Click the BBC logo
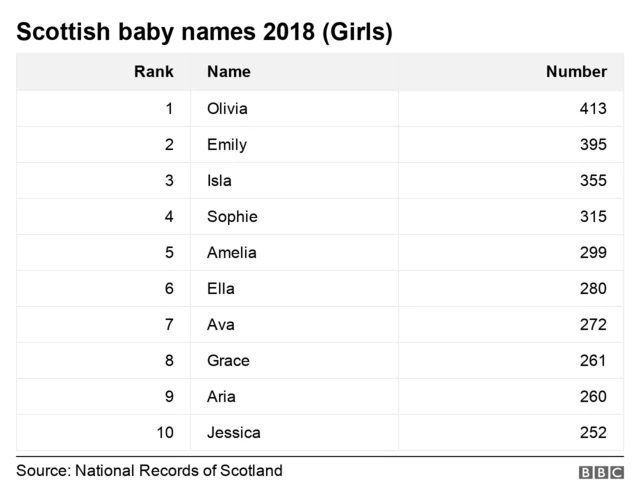This screenshot has width=640, height=500. (600, 473)
